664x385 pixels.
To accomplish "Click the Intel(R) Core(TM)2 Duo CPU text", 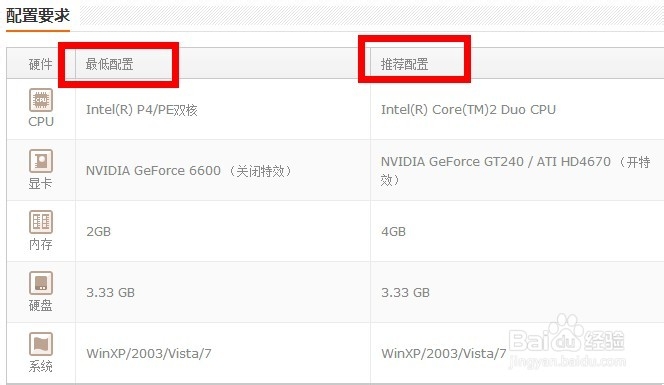I will click(468, 110).
